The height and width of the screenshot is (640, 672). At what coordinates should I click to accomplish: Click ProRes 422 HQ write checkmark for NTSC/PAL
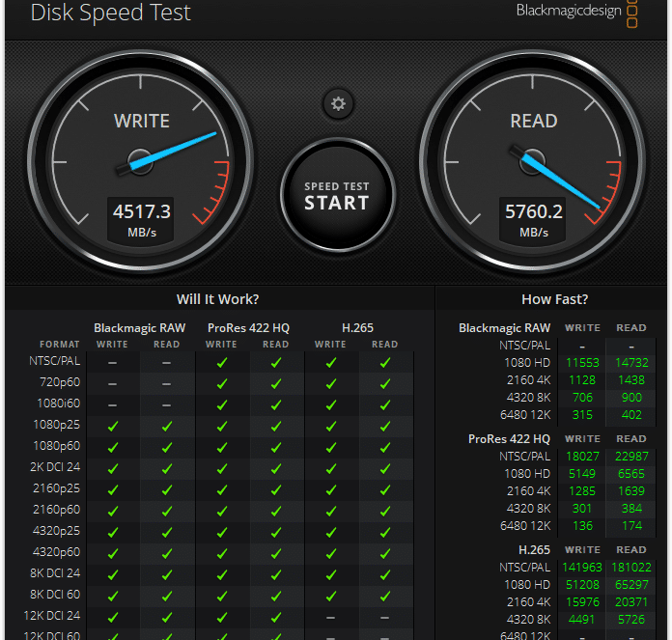(x=221, y=363)
